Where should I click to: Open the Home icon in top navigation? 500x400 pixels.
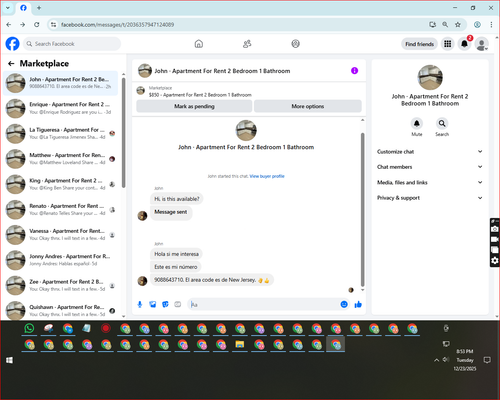(x=199, y=44)
